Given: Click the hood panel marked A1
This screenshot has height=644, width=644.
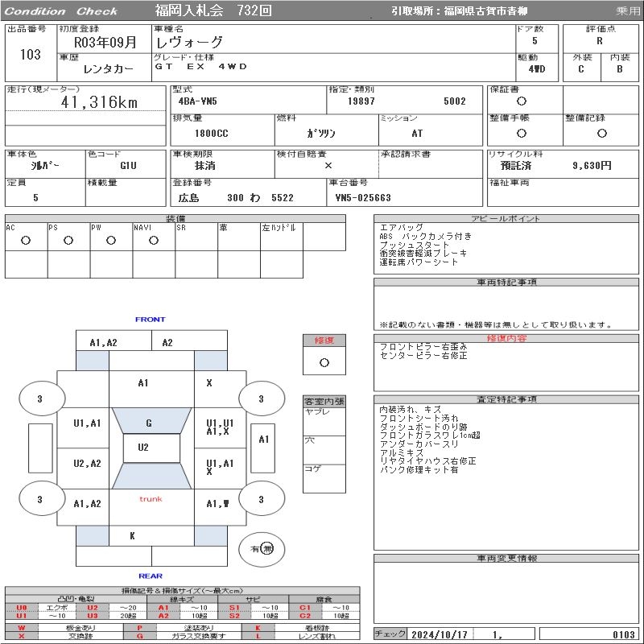Looking at the screenshot, I should click(x=143, y=383).
